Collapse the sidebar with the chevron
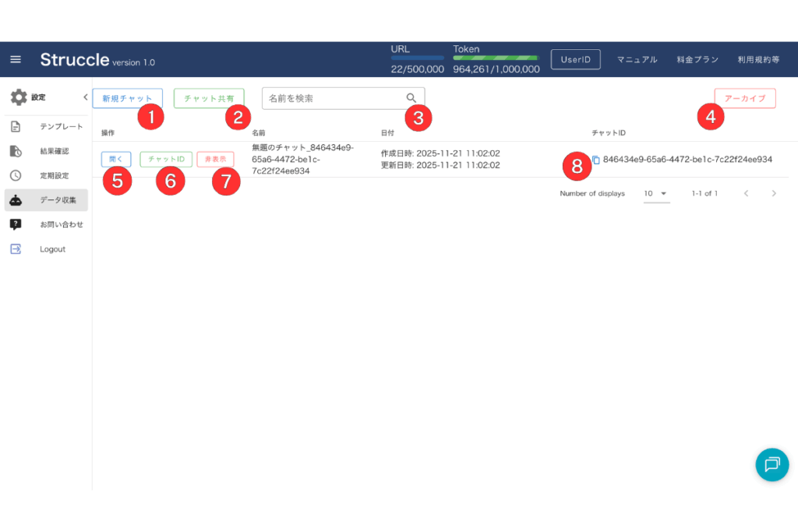The image size is (798, 532). 85,97
